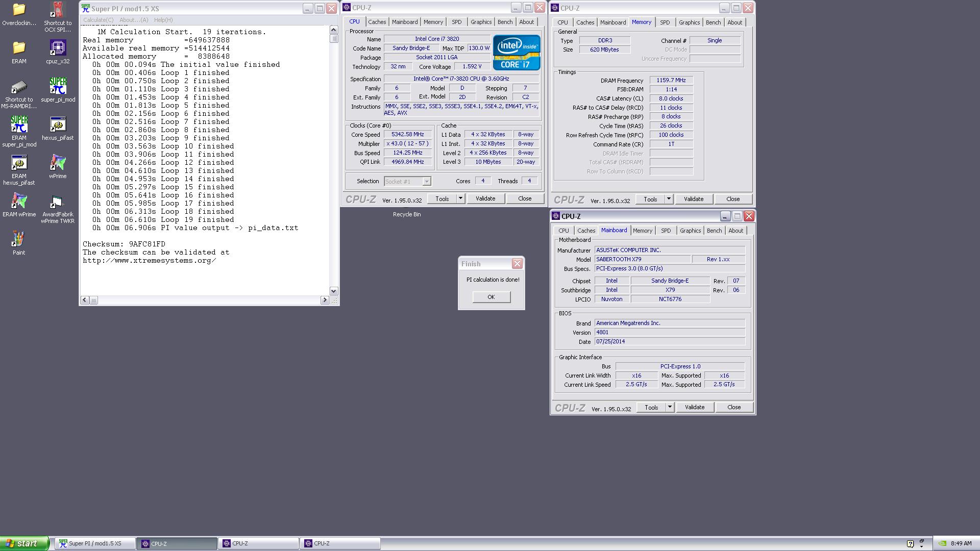
Task: Launch ERAM hexus_pifast desktop icon
Action: (19, 170)
